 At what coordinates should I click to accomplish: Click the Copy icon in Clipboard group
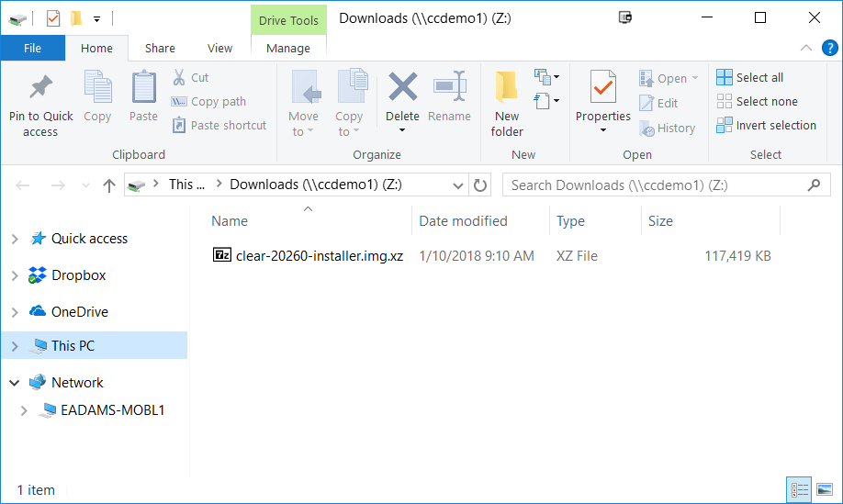click(97, 86)
